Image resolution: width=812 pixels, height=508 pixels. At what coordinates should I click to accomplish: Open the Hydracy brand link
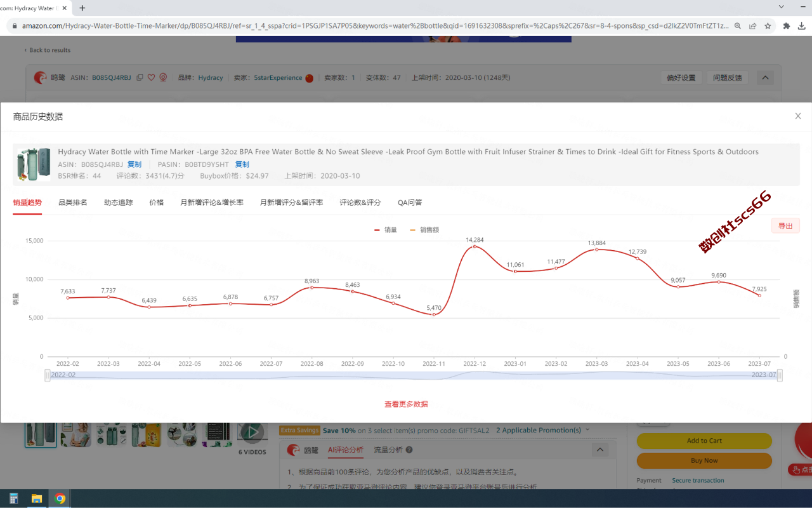point(211,78)
